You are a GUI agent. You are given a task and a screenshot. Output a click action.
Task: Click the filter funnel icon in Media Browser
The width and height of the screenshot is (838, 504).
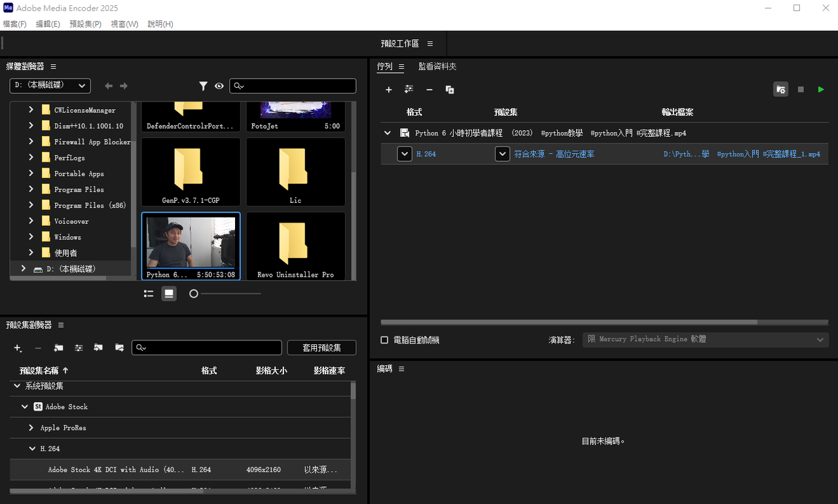click(204, 86)
